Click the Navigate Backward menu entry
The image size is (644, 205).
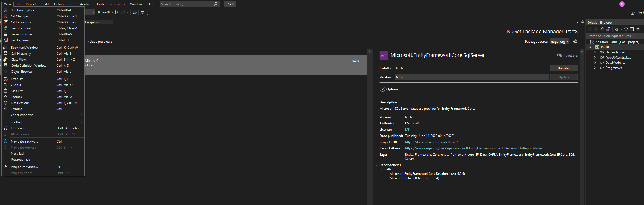coord(43,142)
